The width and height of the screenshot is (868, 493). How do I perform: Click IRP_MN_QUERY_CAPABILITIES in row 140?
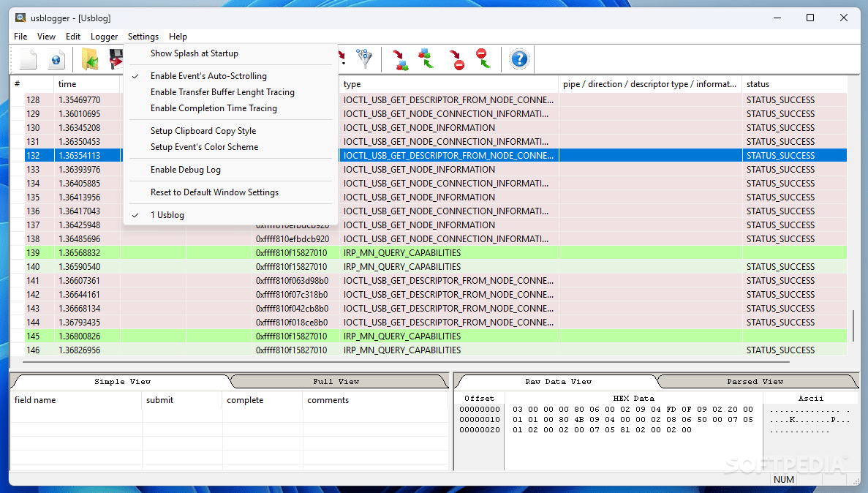402,267
